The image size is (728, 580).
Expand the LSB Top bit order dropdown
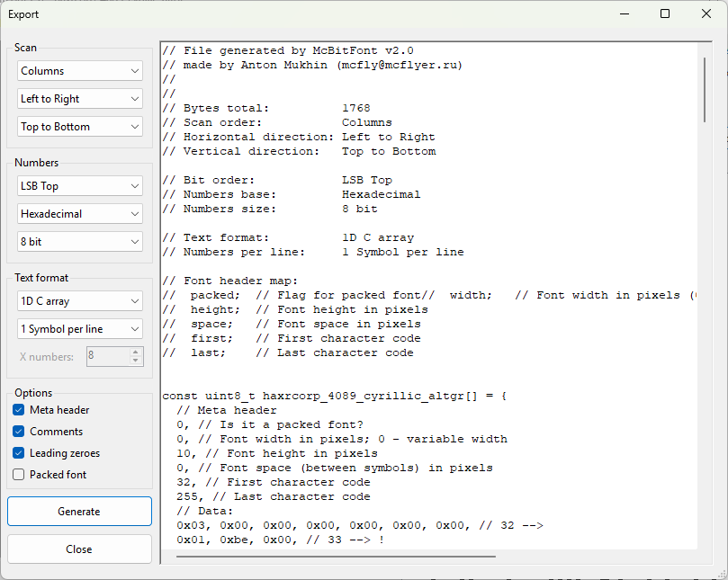pos(80,186)
